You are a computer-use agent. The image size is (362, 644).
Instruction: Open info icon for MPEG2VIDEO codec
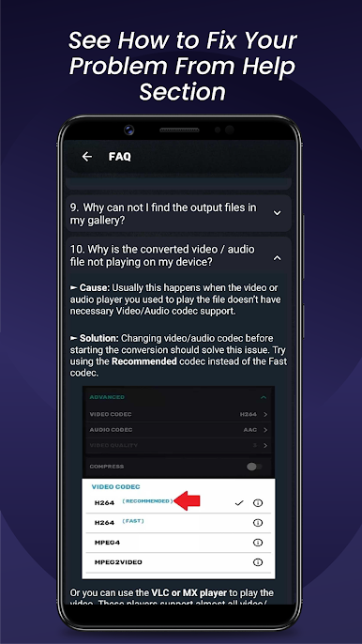tap(258, 562)
